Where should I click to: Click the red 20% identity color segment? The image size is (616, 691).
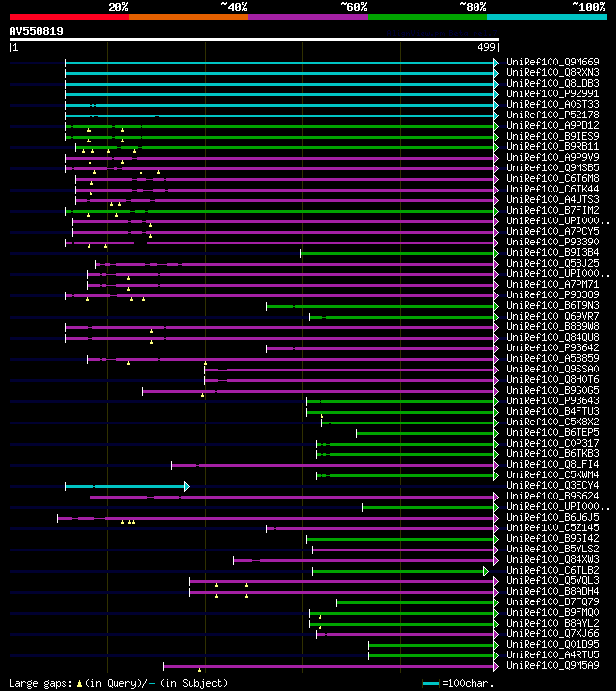click(x=69, y=17)
